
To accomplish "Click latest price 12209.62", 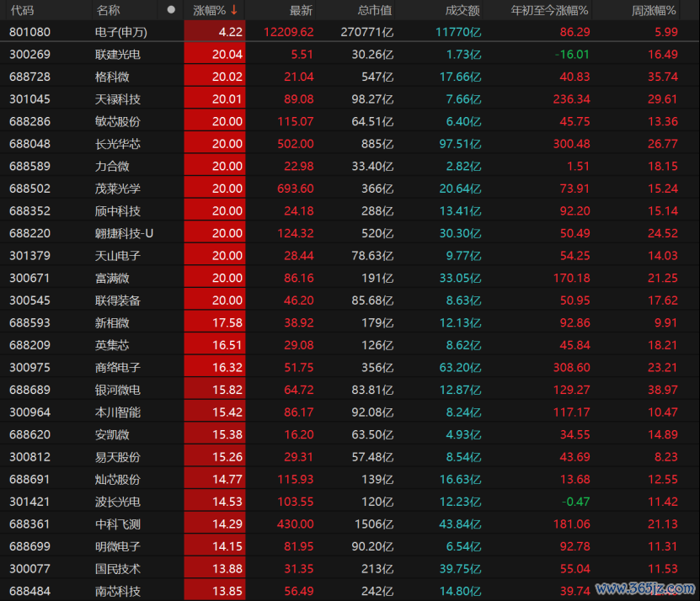I will click(288, 32).
